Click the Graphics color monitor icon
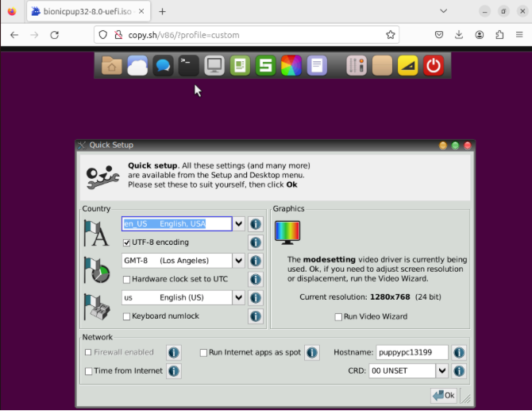 (x=287, y=233)
